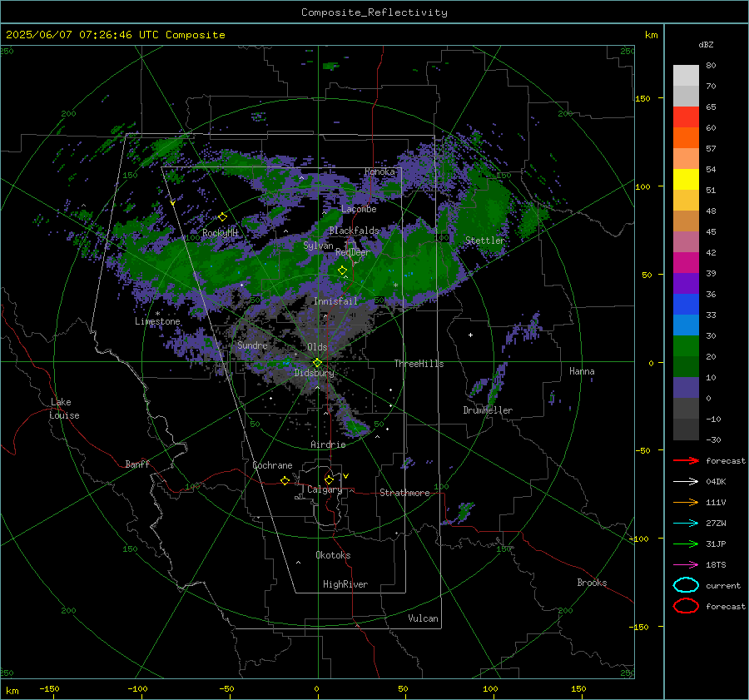Click the Sundre label
Screen dimensions: 749x700
pos(252,345)
